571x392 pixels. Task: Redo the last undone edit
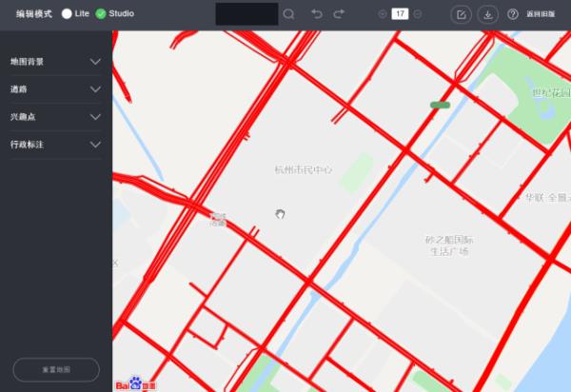[339, 14]
